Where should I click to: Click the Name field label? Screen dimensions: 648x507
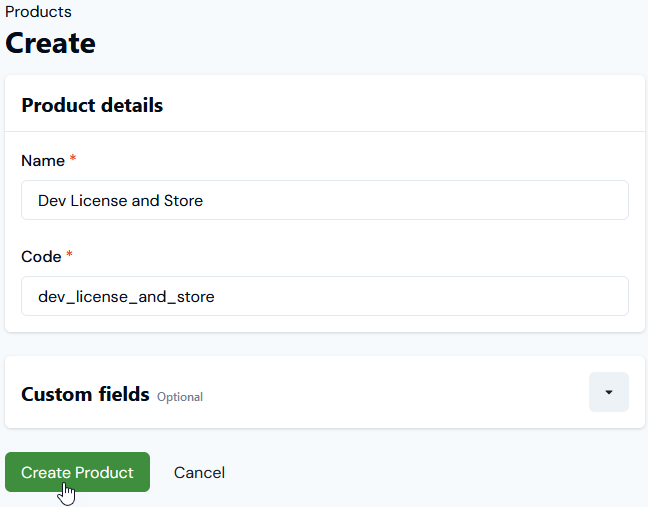coord(43,161)
